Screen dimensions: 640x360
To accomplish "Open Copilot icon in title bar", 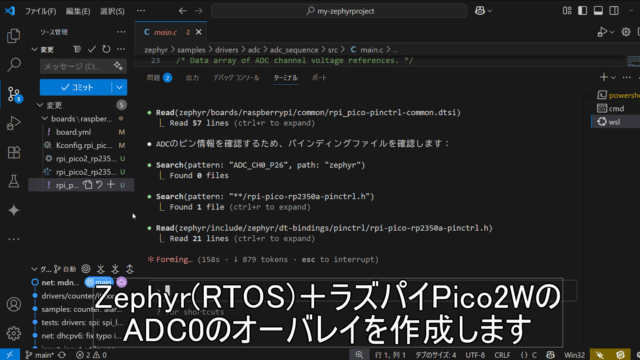I will point(480,11).
